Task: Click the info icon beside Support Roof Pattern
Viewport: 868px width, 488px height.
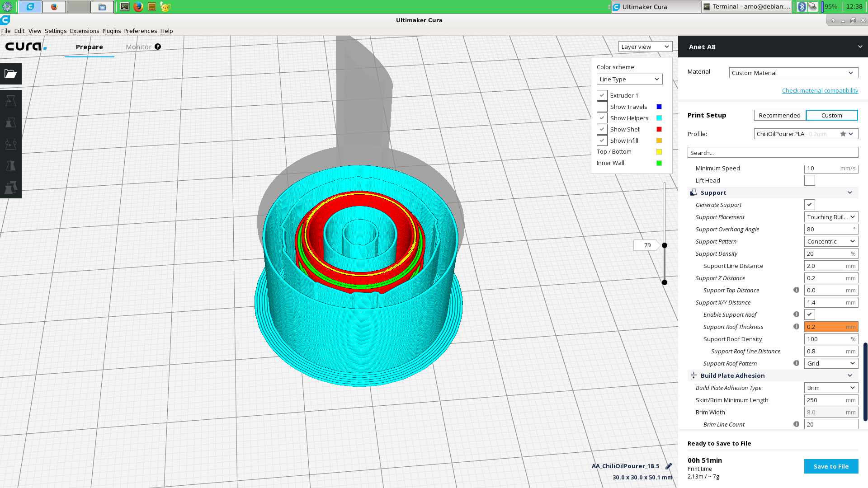Action: [x=796, y=363]
